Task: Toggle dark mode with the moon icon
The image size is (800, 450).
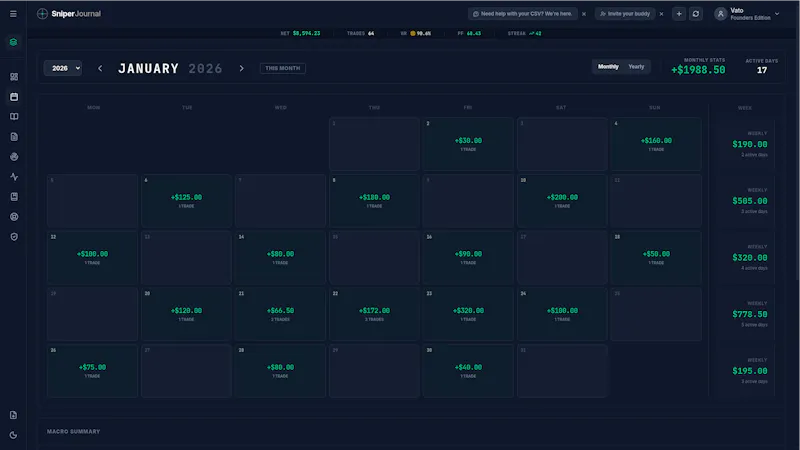Action: point(14,435)
